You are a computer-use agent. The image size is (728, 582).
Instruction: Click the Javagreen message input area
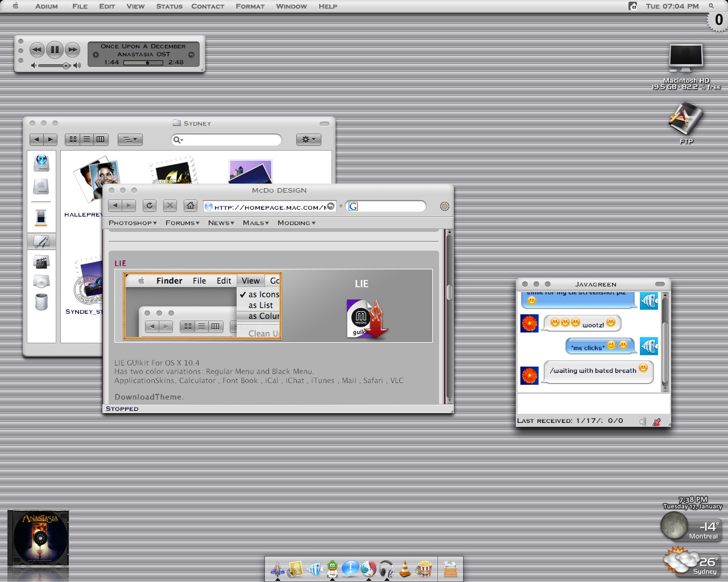tap(593, 404)
